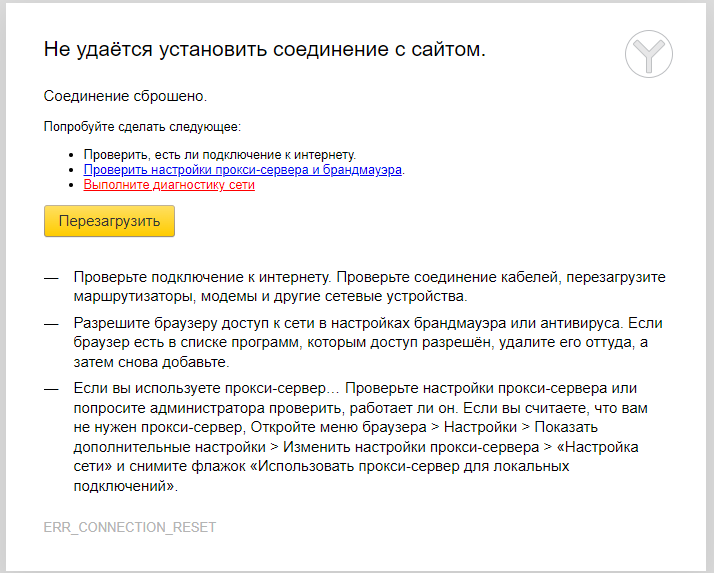Click Проверить, есть ли подключение к интернету
The height and width of the screenshot is (573, 714).
219,155
